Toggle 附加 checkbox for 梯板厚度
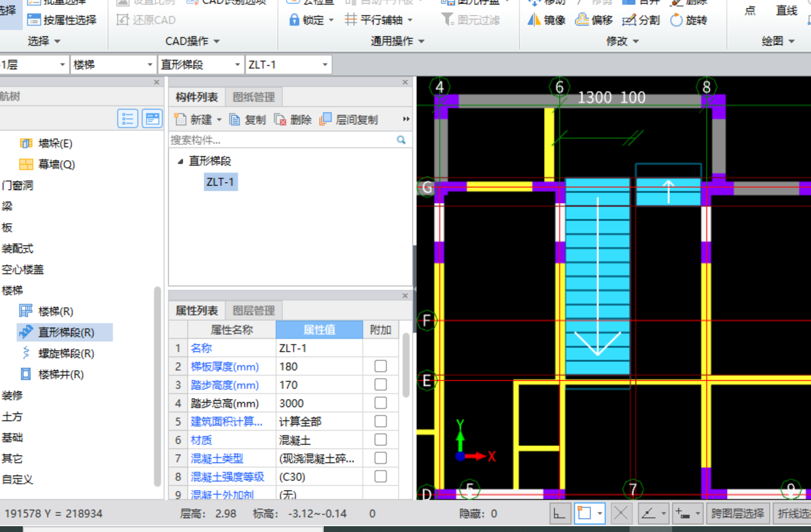The width and height of the screenshot is (811, 532). 380,366
